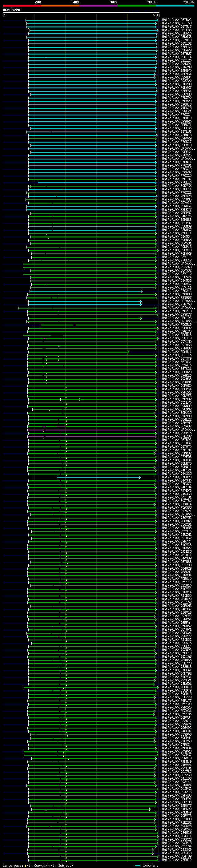The width and height of the screenshot is (197, 868).
Task: Open UniRef100_Q6USQ8 hit
Action: [x=177, y=94]
